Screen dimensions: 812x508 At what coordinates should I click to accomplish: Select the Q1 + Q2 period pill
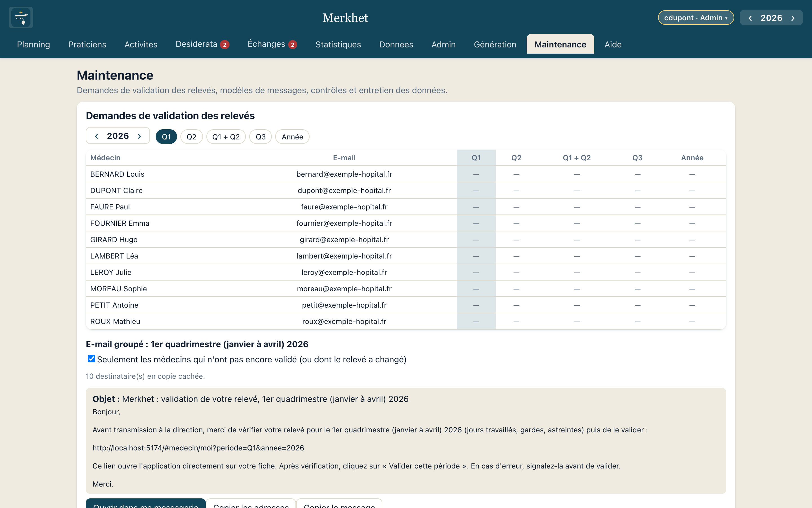[226, 137]
